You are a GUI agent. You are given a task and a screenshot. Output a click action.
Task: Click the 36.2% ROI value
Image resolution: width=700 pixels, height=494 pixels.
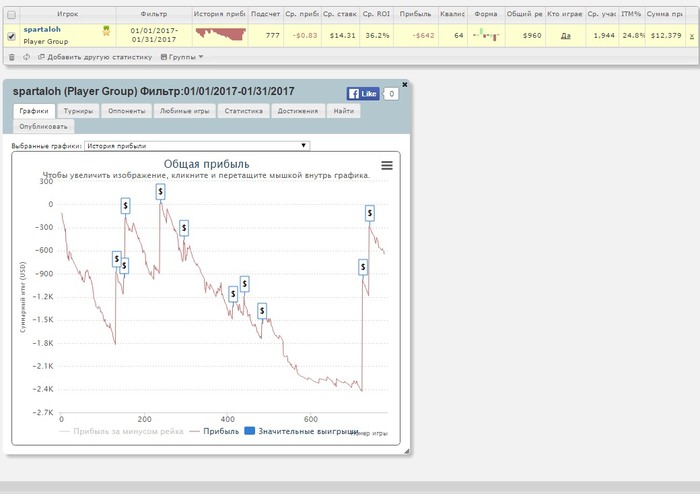377,35
